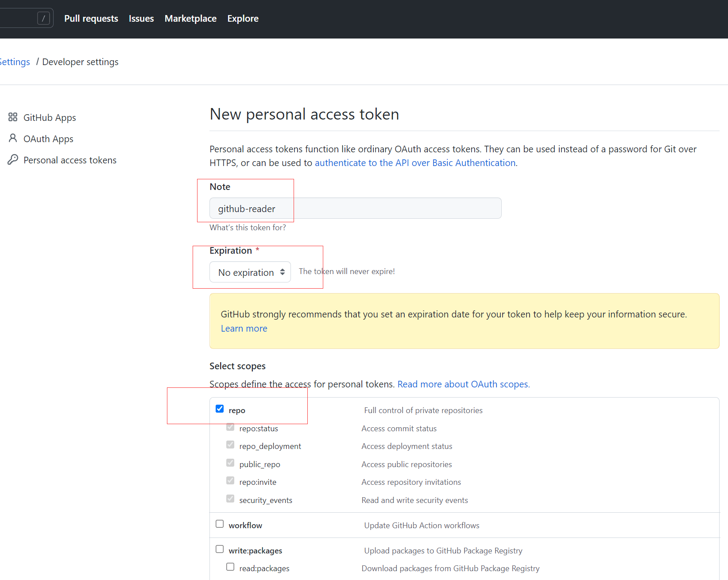Enable the workflow scope checkbox
Screen dimensions: 728x580
[x=220, y=524]
